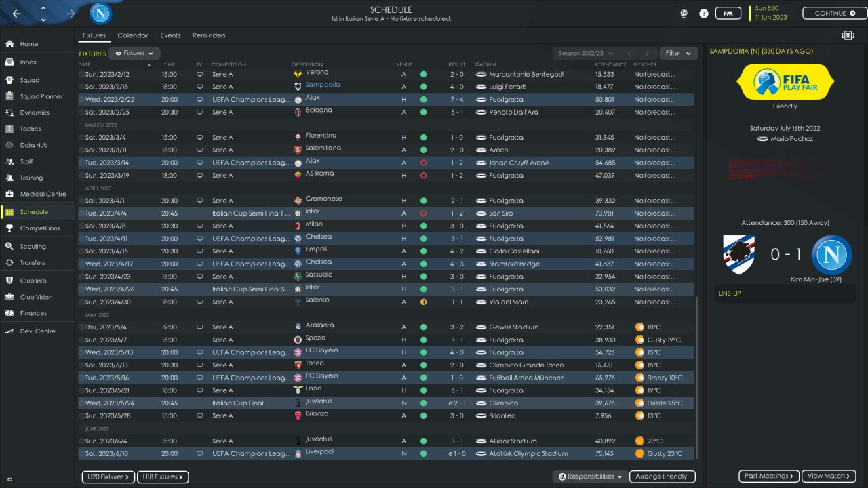Click the Drizzle 25°C weather icon
The image size is (868, 488).
(639, 403)
